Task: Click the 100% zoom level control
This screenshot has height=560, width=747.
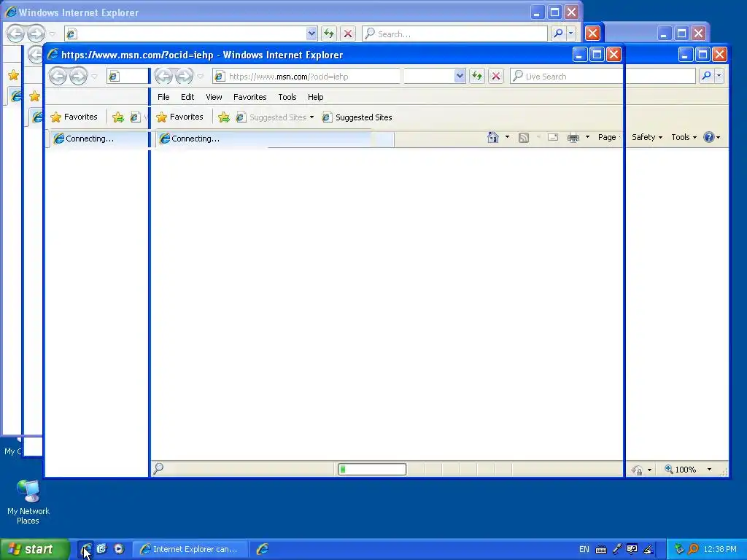Action: [x=681, y=470]
